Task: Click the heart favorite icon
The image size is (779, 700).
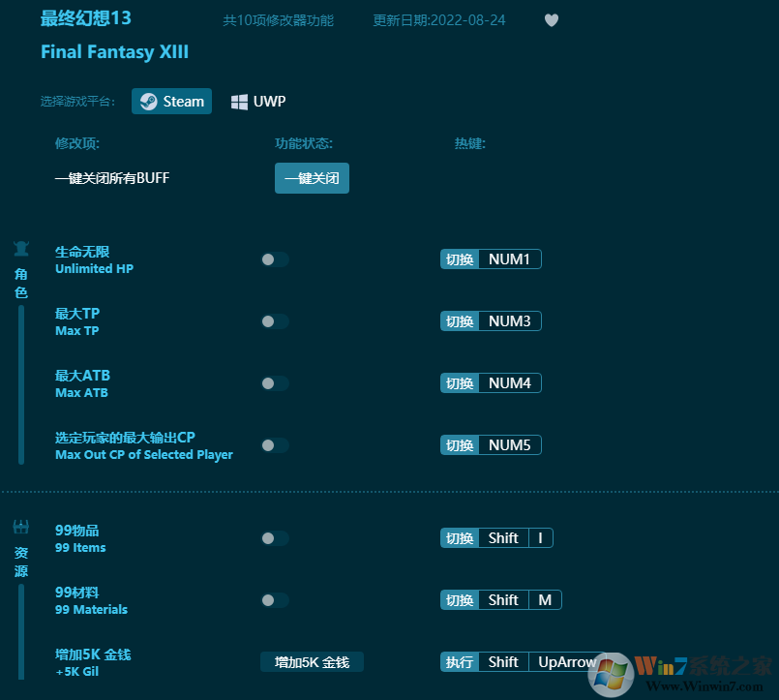Action: [x=551, y=20]
